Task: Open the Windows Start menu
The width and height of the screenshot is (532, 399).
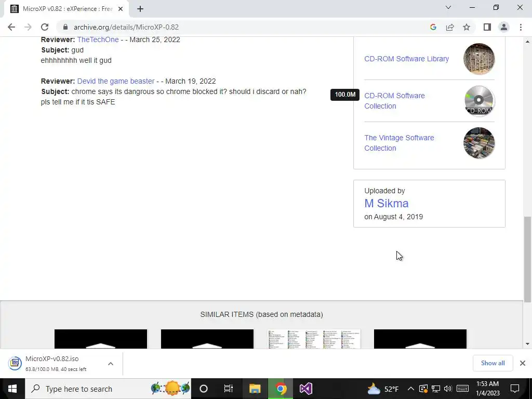Action: pos(12,389)
